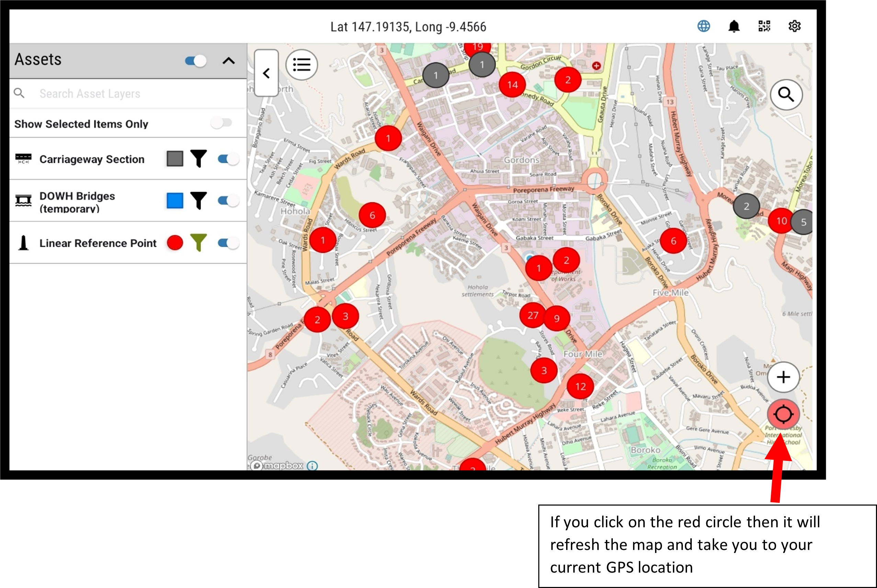Collapse side panel with left arrow

266,73
